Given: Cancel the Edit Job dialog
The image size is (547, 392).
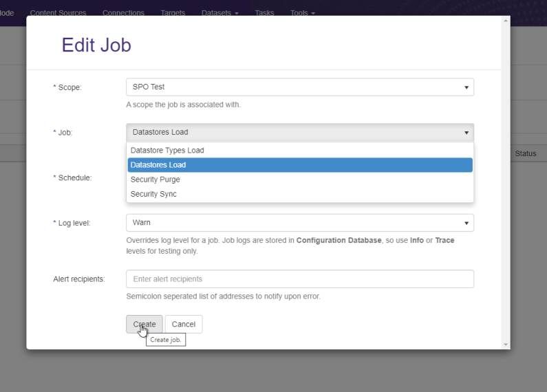Looking at the screenshot, I should pyautogui.click(x=184, y=325).
